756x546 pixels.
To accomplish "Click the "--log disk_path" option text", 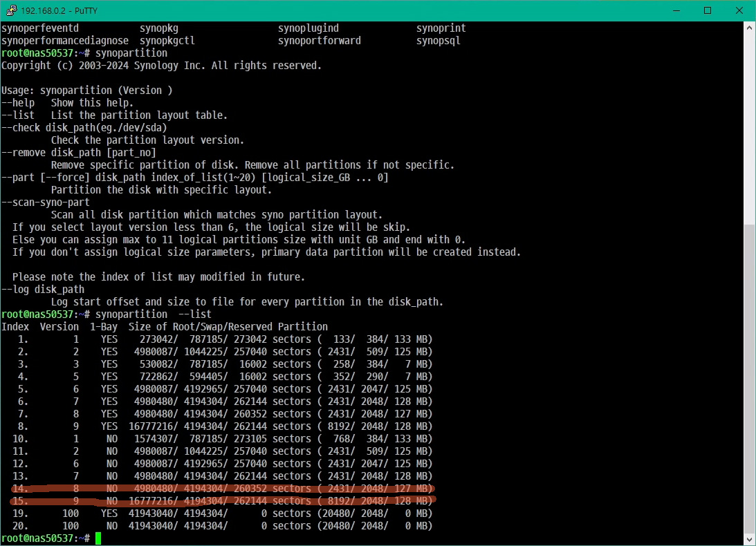I will click(x=43, y=290).
